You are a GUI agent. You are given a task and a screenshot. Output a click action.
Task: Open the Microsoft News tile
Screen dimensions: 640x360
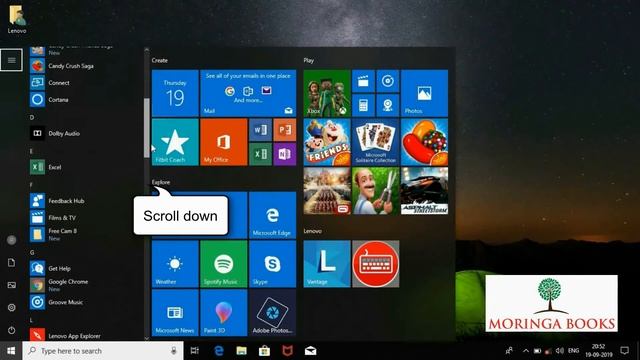175,313
